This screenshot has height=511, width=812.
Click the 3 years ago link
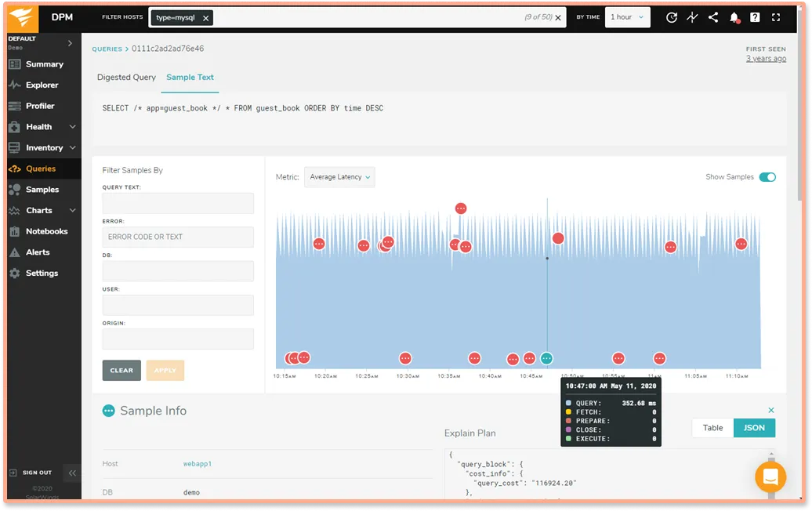coord(766,59)
